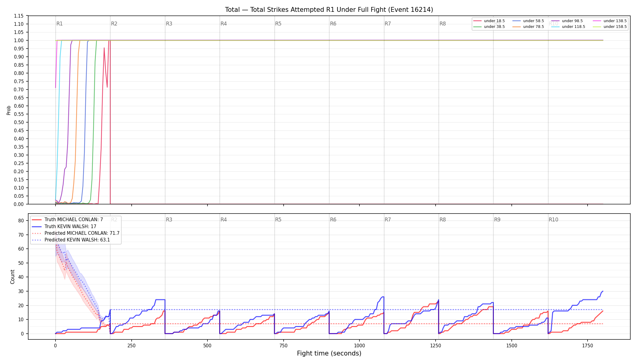
Task: Click the R6 round marker in the probability chart
Action: pyautogui.click(x=333, y=24)
